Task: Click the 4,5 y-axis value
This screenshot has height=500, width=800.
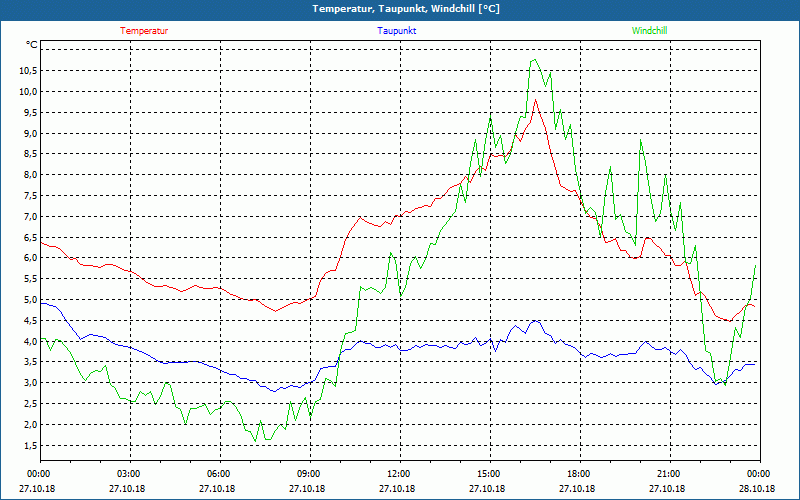Action: [x=30, y=321]
